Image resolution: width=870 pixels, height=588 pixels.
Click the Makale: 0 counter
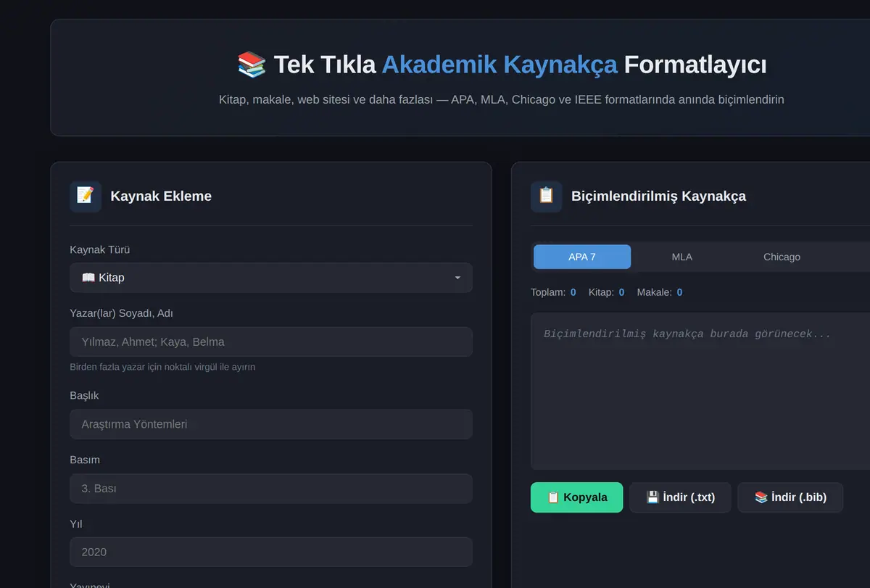pyautogui.click(x=659, y=292)
